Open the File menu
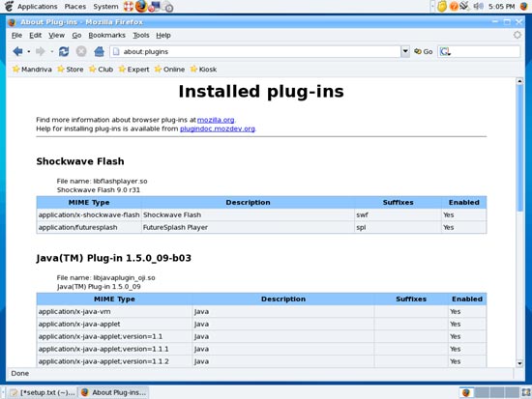Image resolution: width=532 pixels, height=399 pixels. click(16, 35)
